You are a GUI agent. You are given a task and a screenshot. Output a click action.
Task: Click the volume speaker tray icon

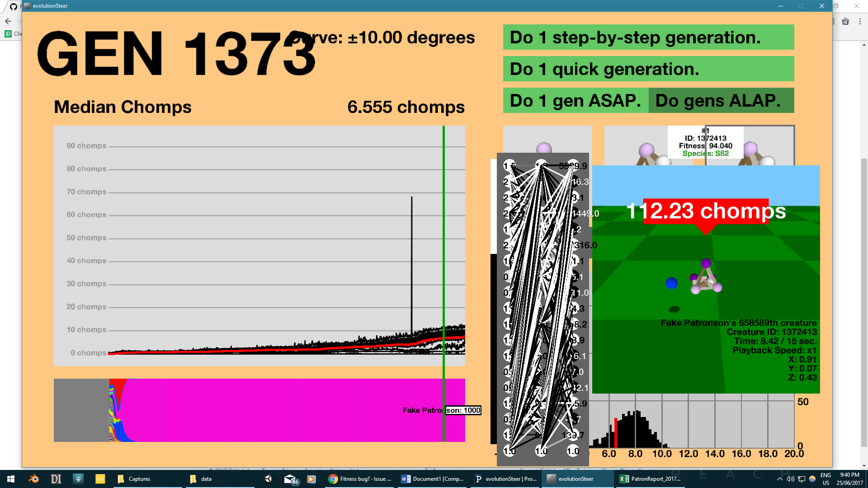[x=790, y=479]
